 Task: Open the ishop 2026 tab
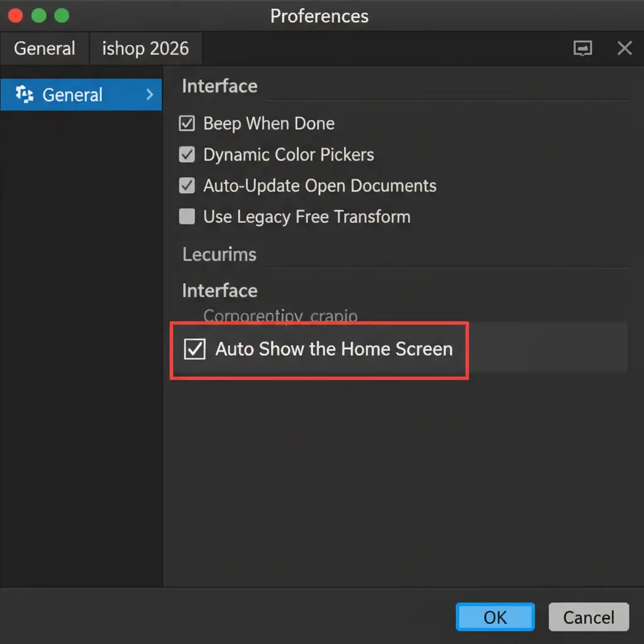[x=145, y=48]
